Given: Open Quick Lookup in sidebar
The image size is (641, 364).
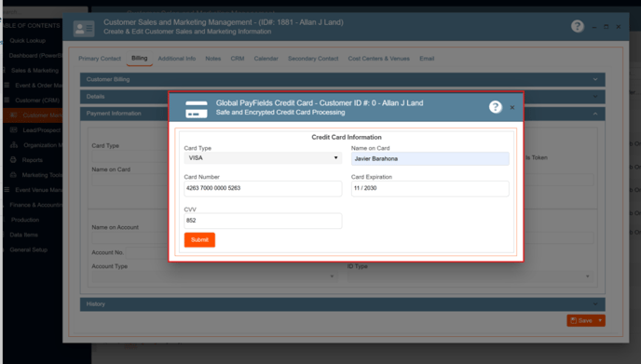Looking at the screenshot, I should (27, 40).
